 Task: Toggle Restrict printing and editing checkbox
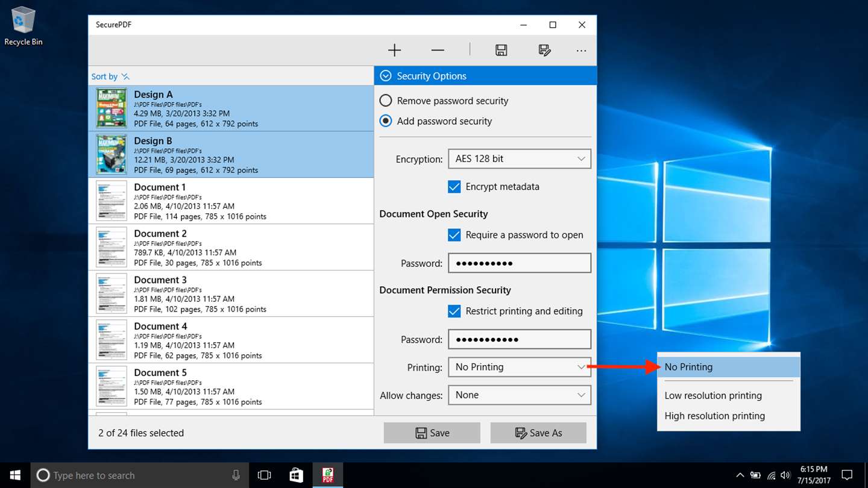point(454,311)
